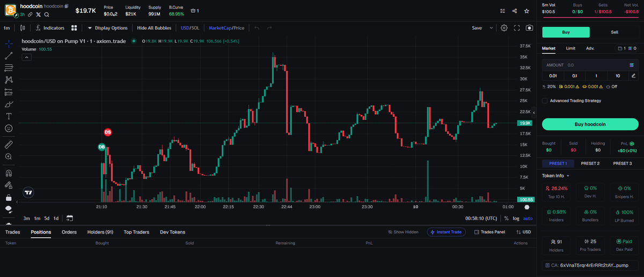
Task: Check Advanced Trading Strategy box
Action: click(545, 100)
